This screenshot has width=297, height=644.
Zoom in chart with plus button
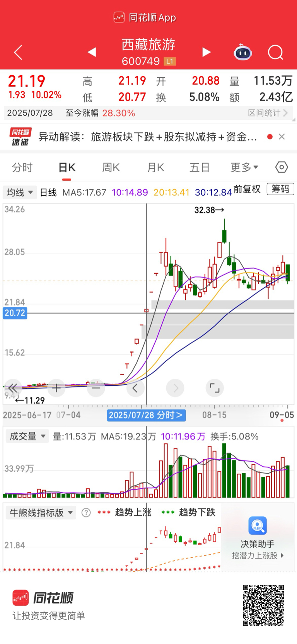click(56, 388)
